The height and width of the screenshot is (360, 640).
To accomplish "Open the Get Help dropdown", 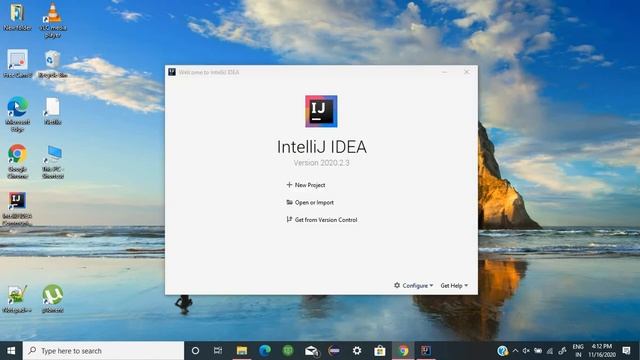I will 454,286.
